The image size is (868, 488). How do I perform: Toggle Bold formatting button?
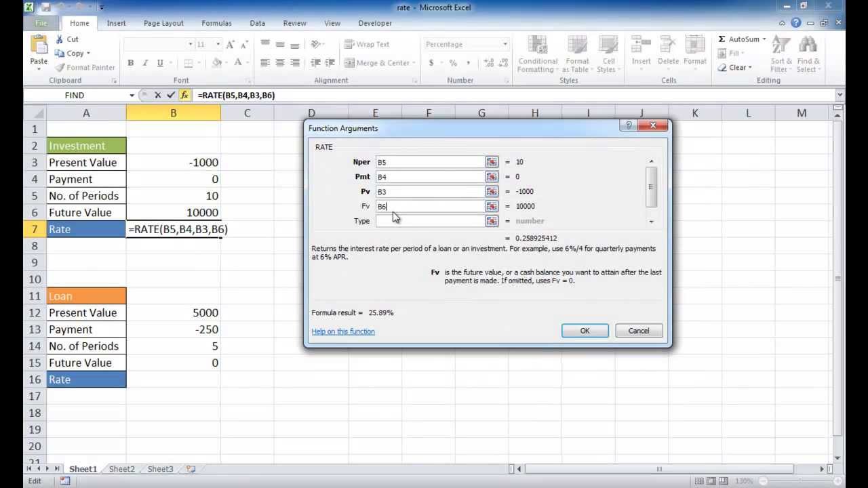point(130,63)
